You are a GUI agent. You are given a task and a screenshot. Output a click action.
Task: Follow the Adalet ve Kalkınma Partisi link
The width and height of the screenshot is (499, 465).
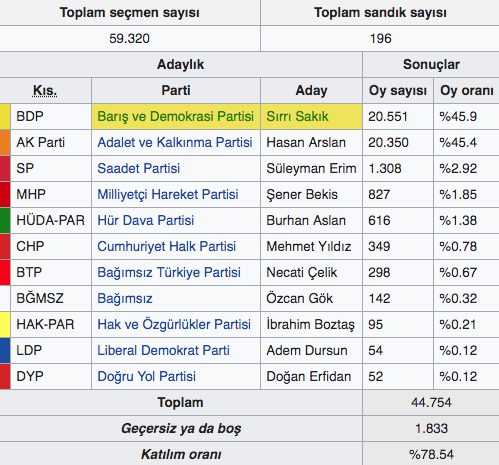175,143
